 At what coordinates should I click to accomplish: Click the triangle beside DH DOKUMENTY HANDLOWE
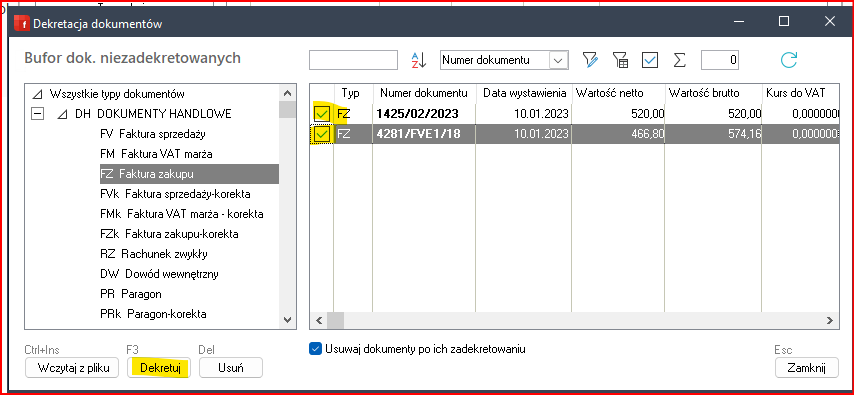click(63, 114)
